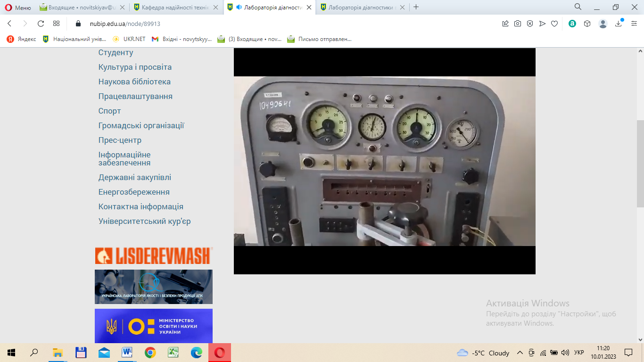Open the volume control in system tray

[x=565, y=353]
